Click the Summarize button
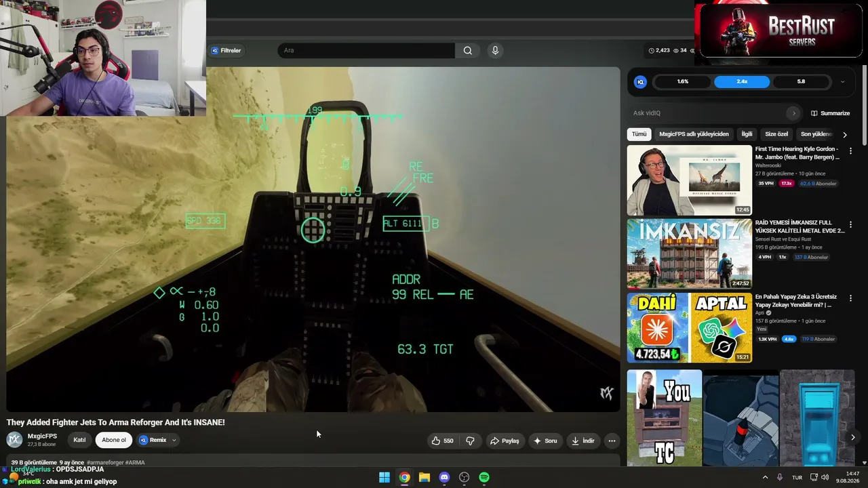The width and height of the screenshot is (868, 488). point(830,113)
